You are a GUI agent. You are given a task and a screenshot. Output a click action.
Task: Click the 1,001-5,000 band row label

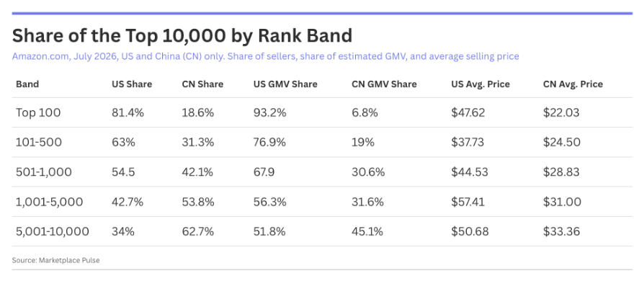point(49,202)
